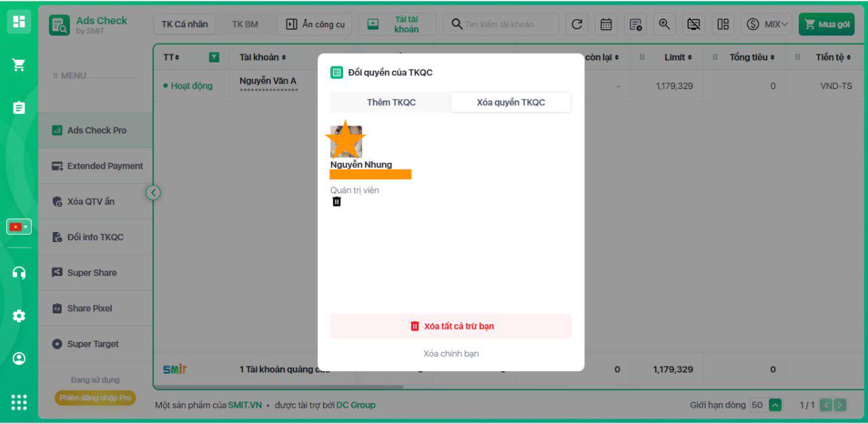Screen dimensions: 868x424
Task: Open the apps grid icon at bottom-left
Action: (19, 402)
